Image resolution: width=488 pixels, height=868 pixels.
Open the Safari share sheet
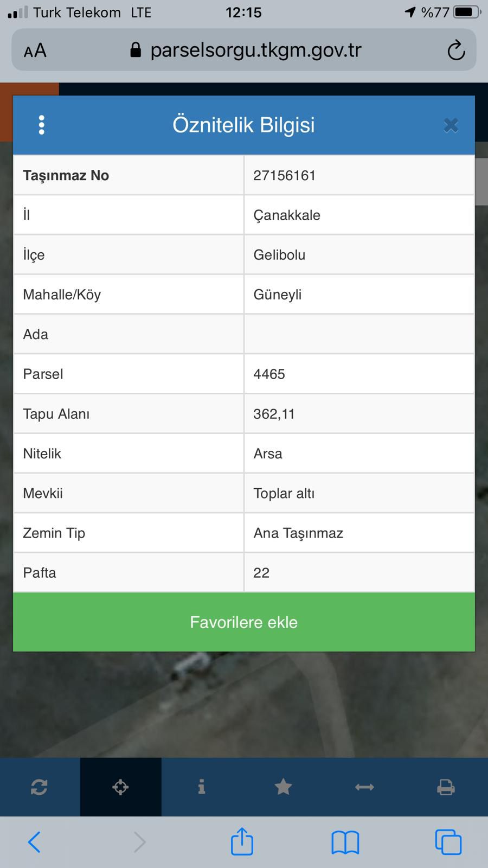(242, 841)
